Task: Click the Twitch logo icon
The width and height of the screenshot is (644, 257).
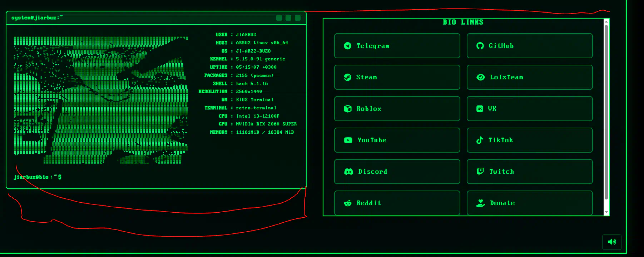Action: (x=480, y=172)
